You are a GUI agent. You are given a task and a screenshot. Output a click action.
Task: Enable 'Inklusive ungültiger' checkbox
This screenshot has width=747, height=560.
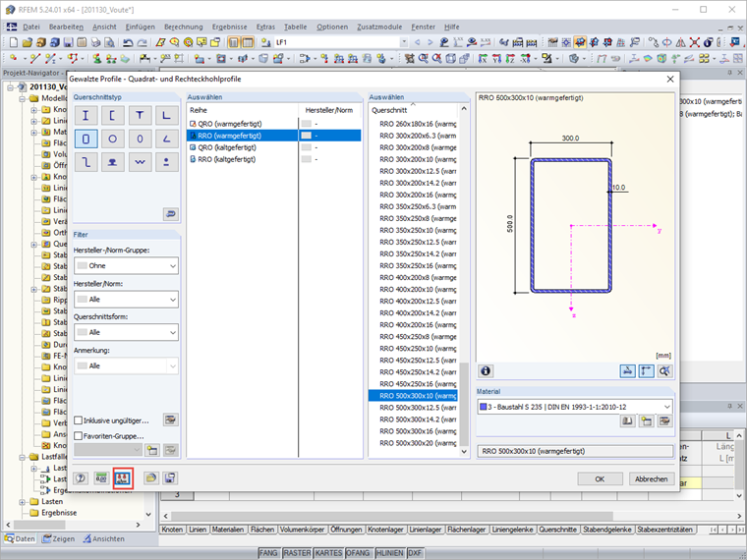click(78, 420)
